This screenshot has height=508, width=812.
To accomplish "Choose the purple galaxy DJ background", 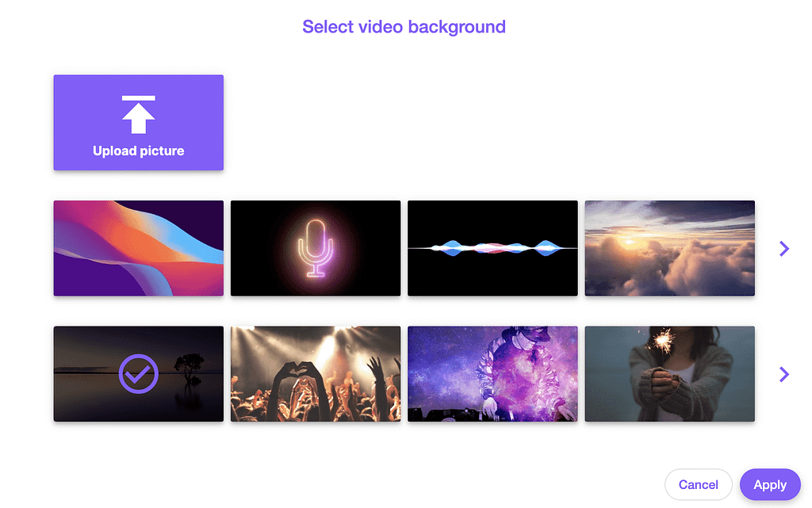I will [x=492, y=374].
